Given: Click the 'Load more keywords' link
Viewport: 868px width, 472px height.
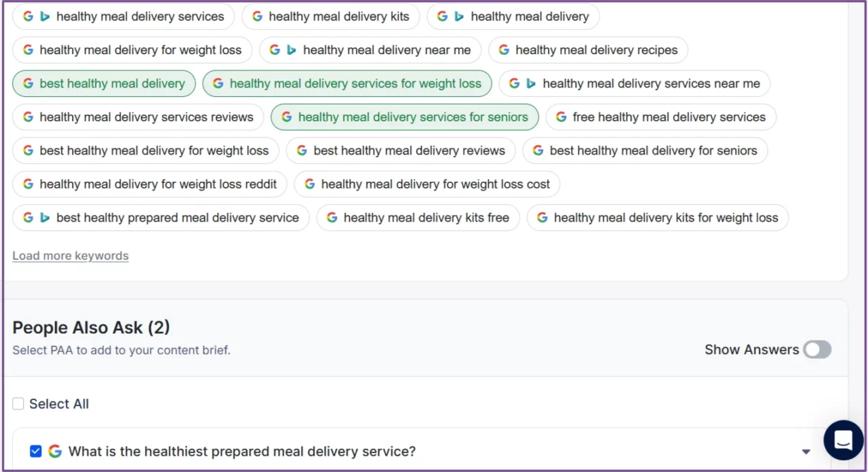Looking at the screenshot, I should pyautogui.click(x=70, y=256).
